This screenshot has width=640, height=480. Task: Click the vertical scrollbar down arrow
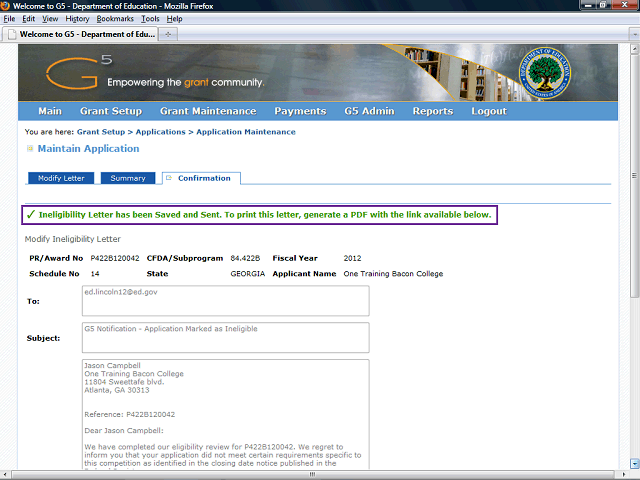click(634, 464)
